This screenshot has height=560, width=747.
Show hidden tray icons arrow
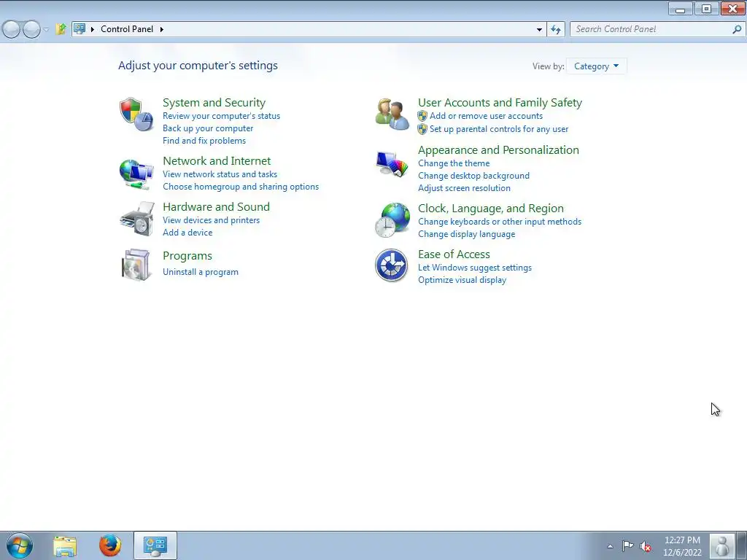click(610, 546)
